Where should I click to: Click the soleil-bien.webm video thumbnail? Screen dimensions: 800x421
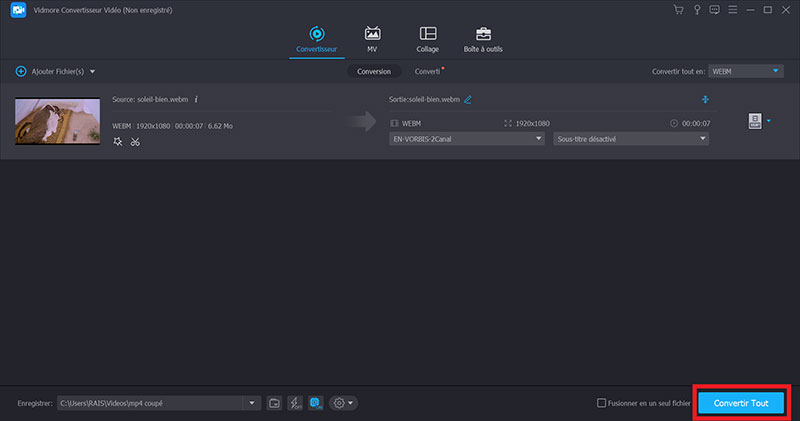coord(58,121)
